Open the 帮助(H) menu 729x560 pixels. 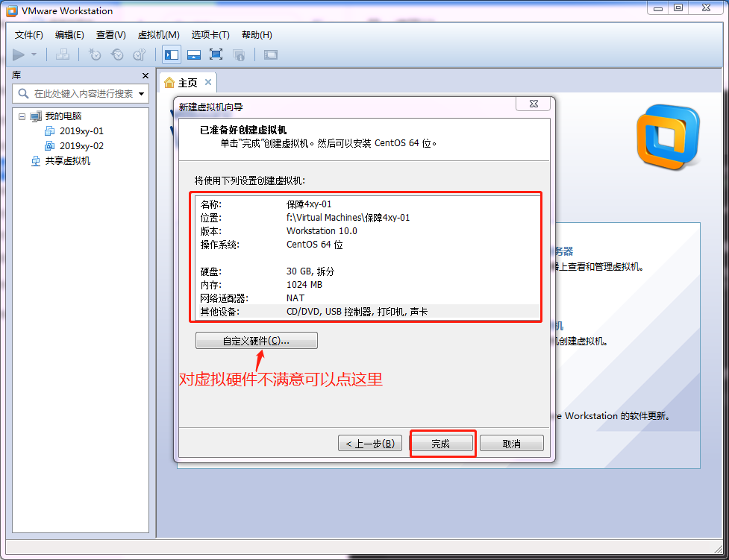point(257,35)
